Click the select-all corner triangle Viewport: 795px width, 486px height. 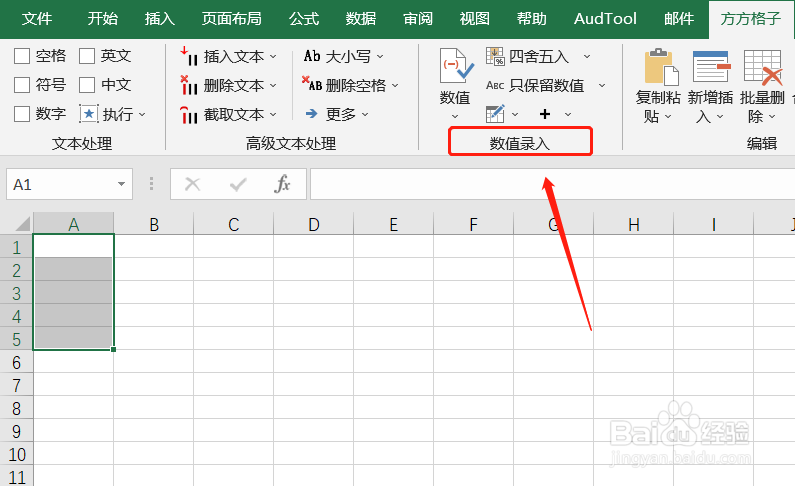point(22,223)
